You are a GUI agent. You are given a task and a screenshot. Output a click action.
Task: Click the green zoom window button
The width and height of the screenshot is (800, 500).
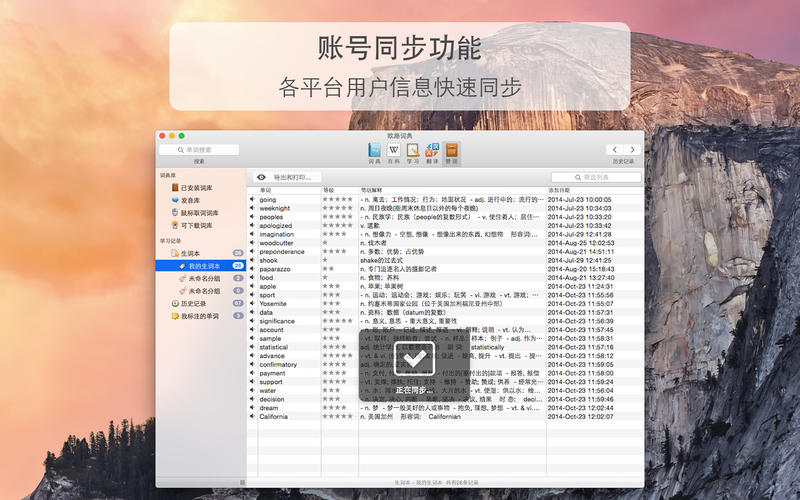point(181,136)
